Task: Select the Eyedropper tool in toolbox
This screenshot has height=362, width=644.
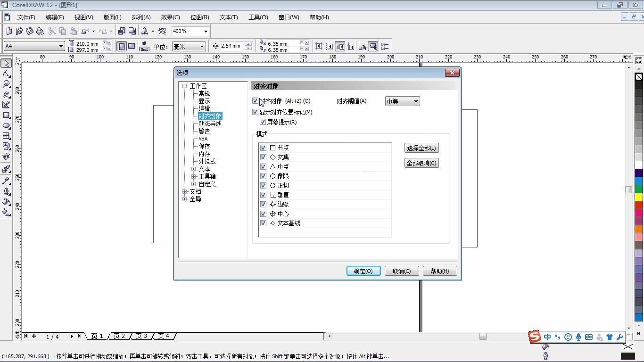Action: coord(6,181)
